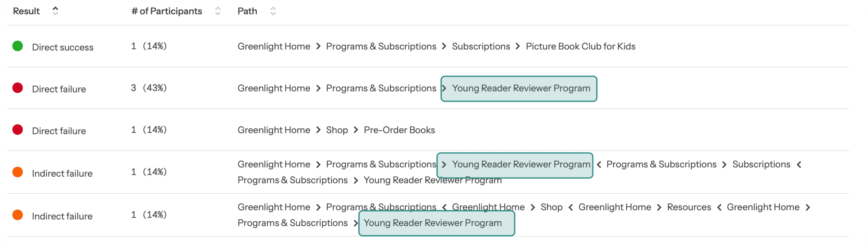The image size is (868, 248).
Task: Click the Result column header
Action: click(26, 11)
